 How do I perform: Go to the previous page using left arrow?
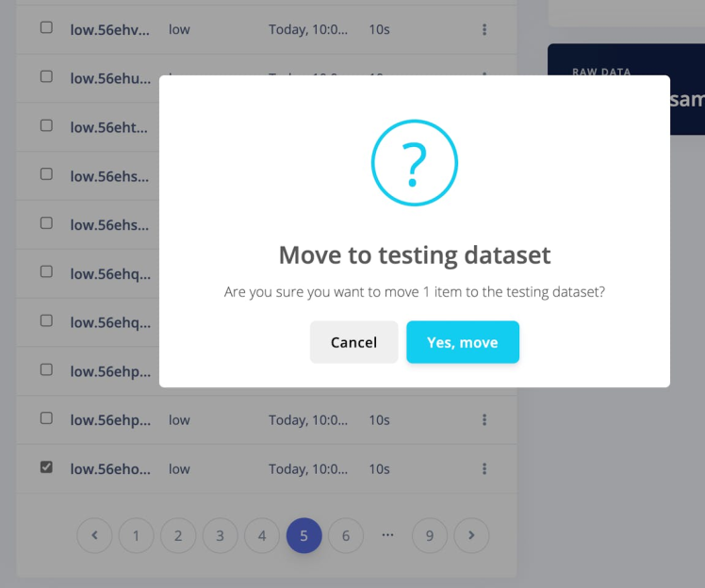[x=94, y=536]
